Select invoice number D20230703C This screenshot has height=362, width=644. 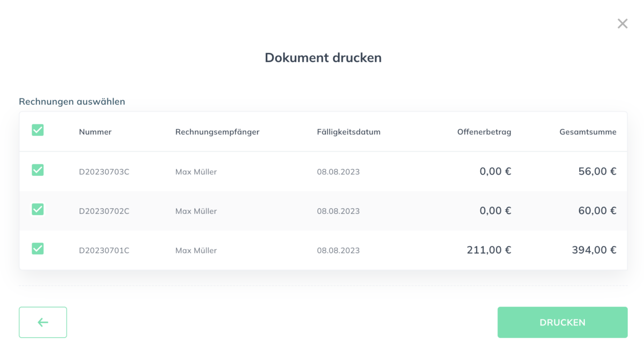tap(104, 172)
